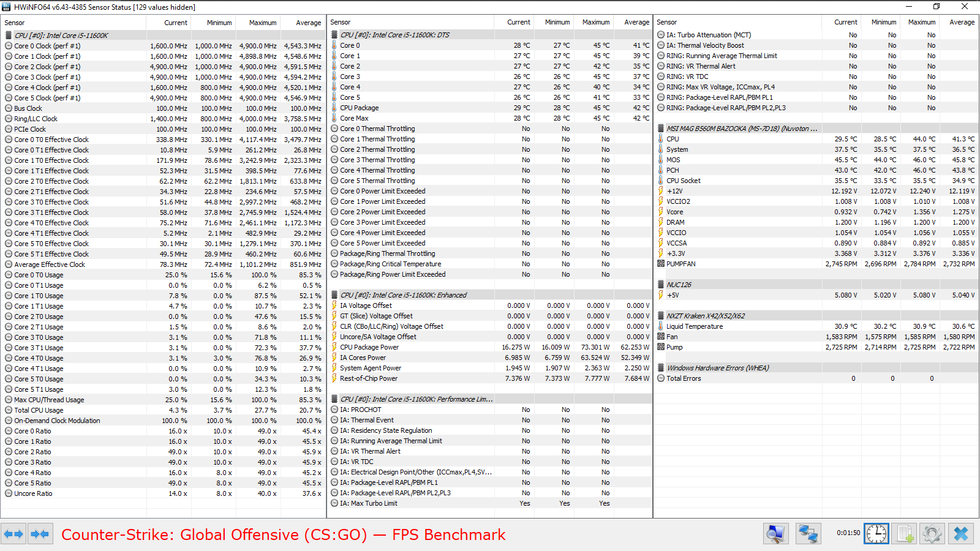980x551 pixels.
Task: Click the expand columns left-right arrows button
Action: tap(13, 534)
